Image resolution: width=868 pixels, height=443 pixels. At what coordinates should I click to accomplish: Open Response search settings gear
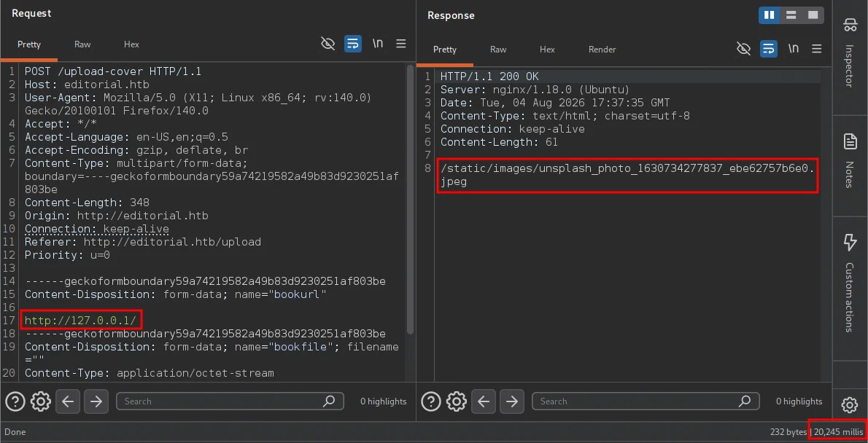click(457, 401)
